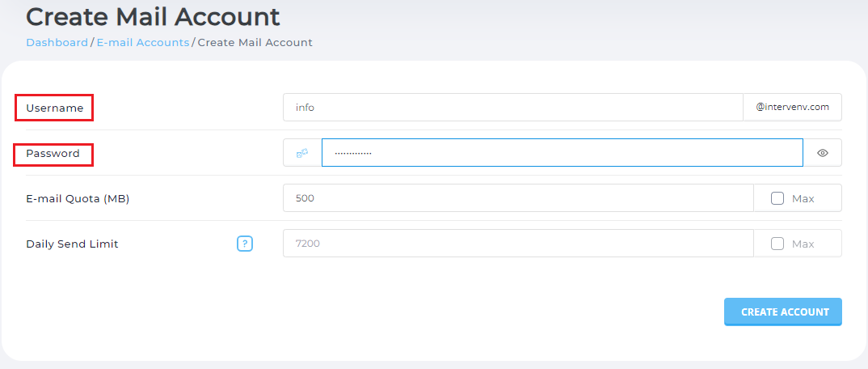The height and width of the screenshot is (369, 868).
Task: Click the E-mail Quota (MB) label
Action: (x=78, y=198)
